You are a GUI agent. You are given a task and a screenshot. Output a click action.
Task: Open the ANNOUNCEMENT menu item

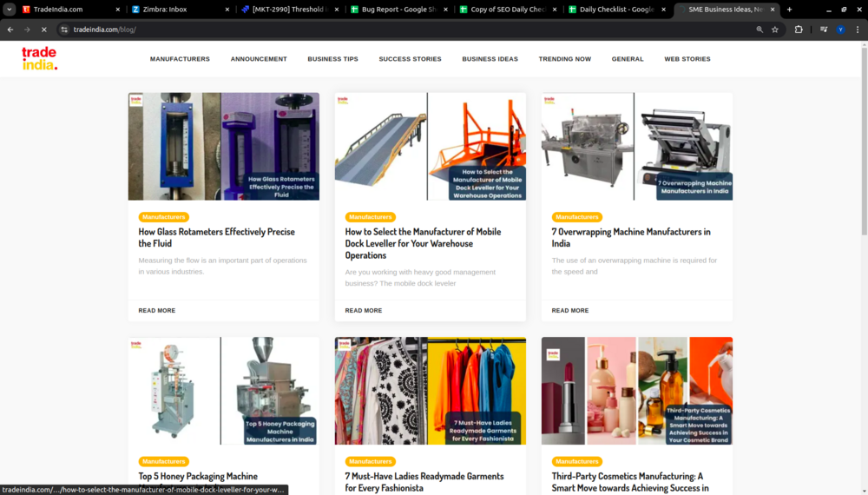pos(259,59)
